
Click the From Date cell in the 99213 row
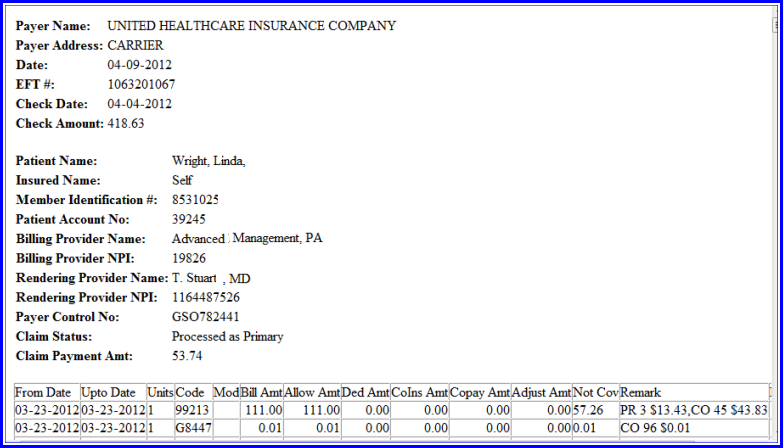47,411
